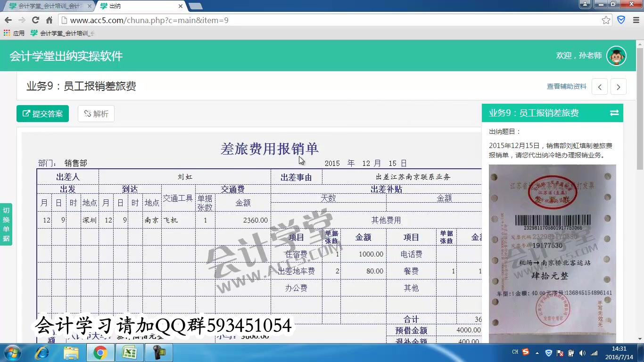Close the 出纳 tab
This screenshot has height=362, width=644.
(181, 6)
